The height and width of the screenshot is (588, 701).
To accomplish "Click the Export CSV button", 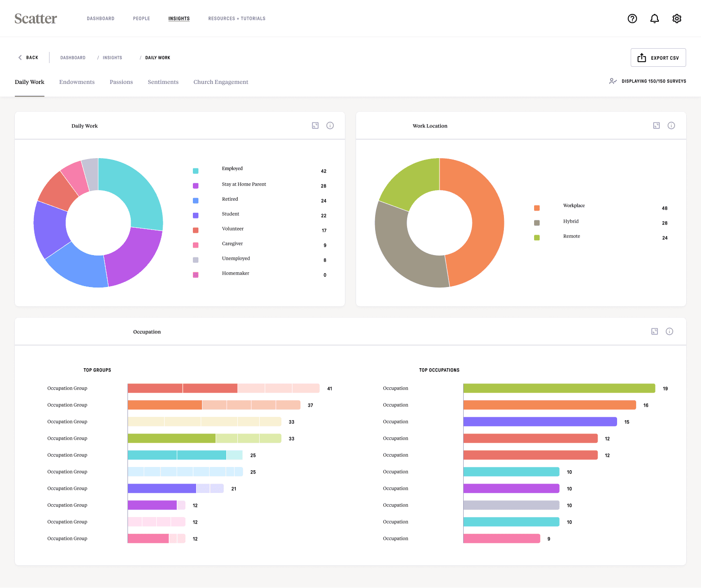I will 658,58.
